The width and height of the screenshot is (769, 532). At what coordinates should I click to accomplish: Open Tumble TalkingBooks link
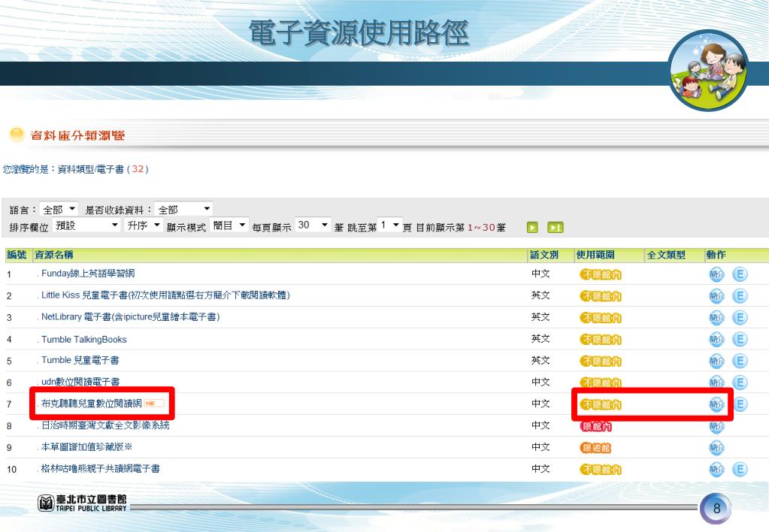pos(84,340)
